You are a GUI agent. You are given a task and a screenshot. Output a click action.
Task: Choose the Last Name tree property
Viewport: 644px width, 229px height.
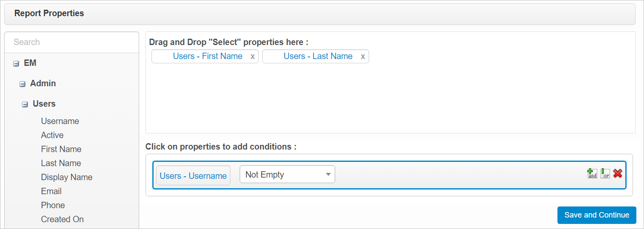[61, 163]
